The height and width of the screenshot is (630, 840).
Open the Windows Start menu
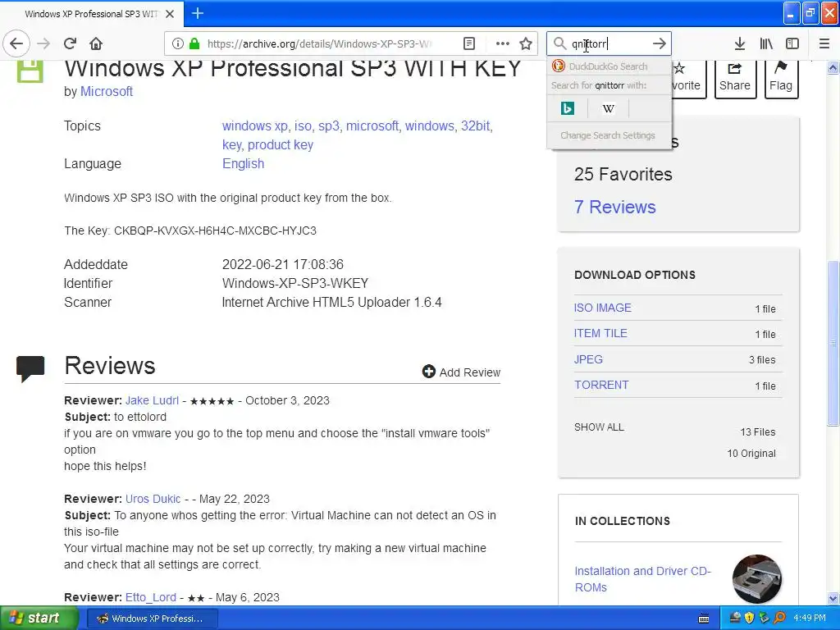coord(39,619)
